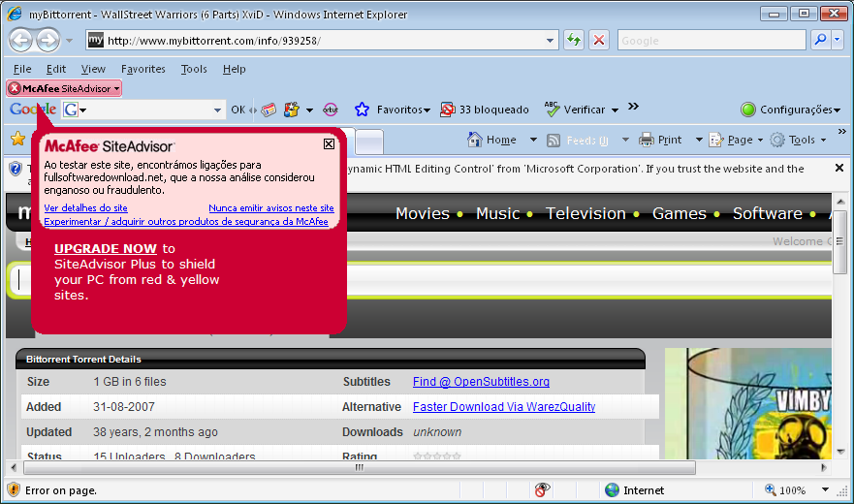Viewport: 854px width, 504px height.
Task: Click the Favorites Center yellow star icon
Action: [18, 139]
